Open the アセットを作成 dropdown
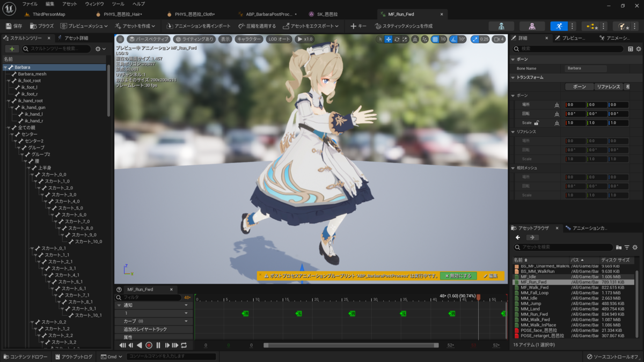644x362 pixels. click(135, 26)
